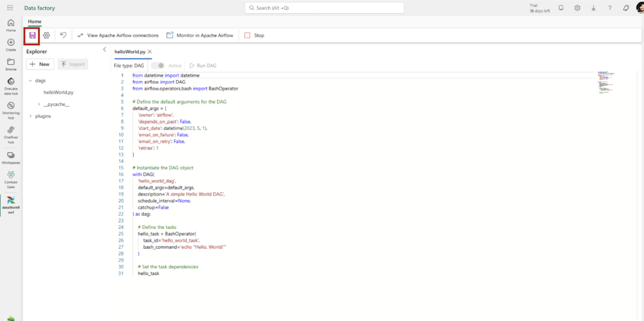Click the Save icon in the toolbar

[32, 36]
